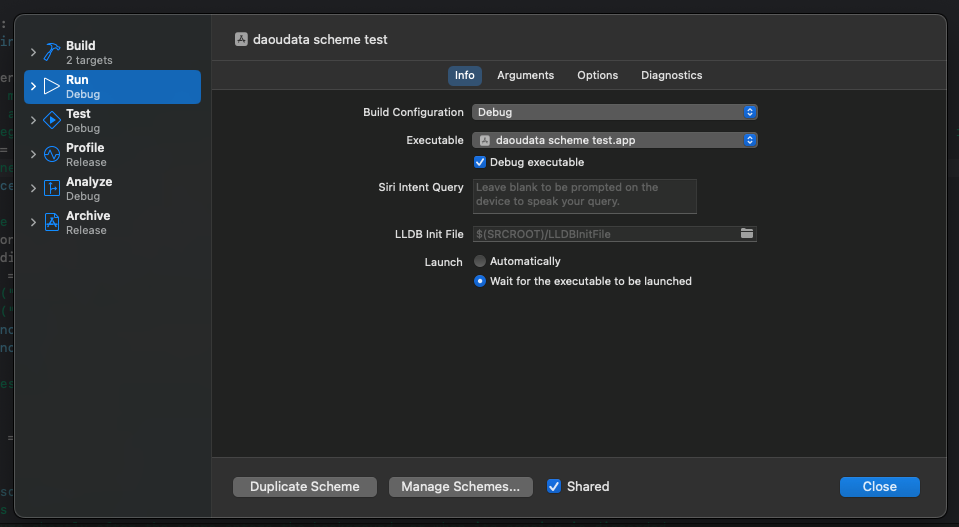The width and height of the screenshot is (959, 527).
Task: Expand the Run action chevron
Action: [33, 87]
